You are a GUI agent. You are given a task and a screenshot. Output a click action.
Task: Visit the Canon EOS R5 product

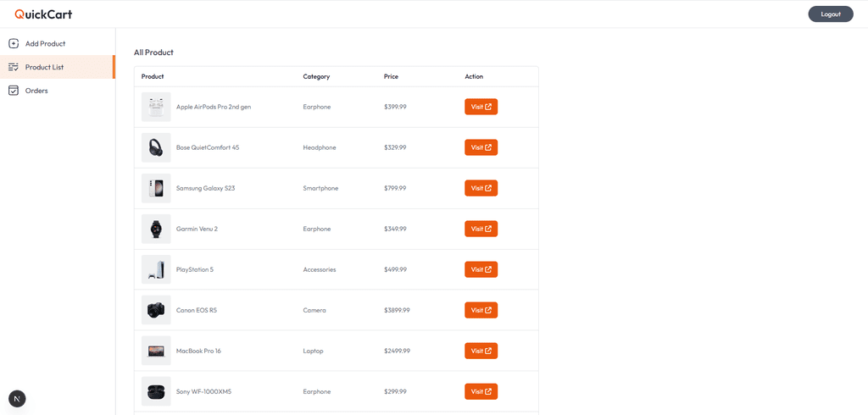point(481,311)
